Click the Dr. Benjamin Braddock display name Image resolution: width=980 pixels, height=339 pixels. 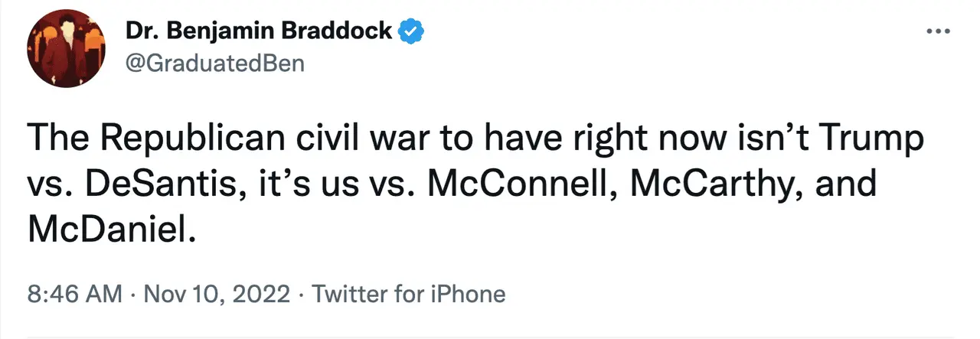tap(259, 31)
